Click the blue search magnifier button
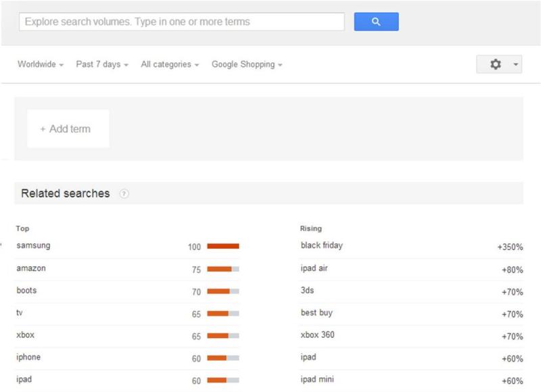 click(x=376, y=22)
